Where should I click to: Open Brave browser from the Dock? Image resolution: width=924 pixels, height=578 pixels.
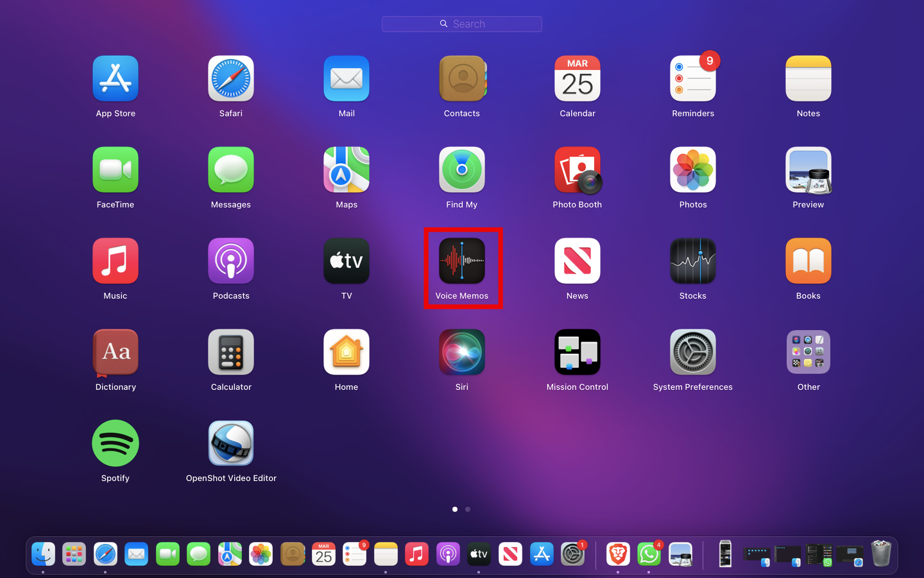pos(618,554)
